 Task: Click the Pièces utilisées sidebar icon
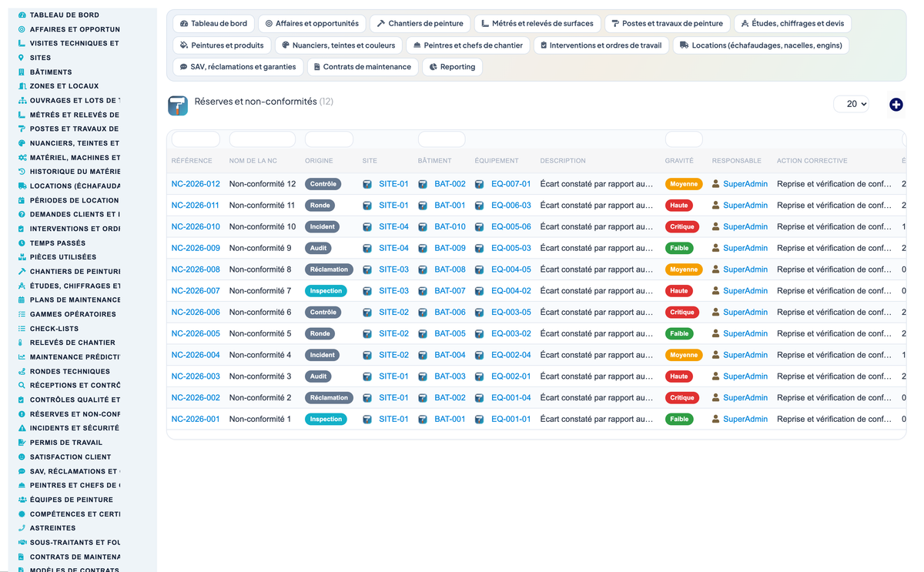click(x=22, y=257)
